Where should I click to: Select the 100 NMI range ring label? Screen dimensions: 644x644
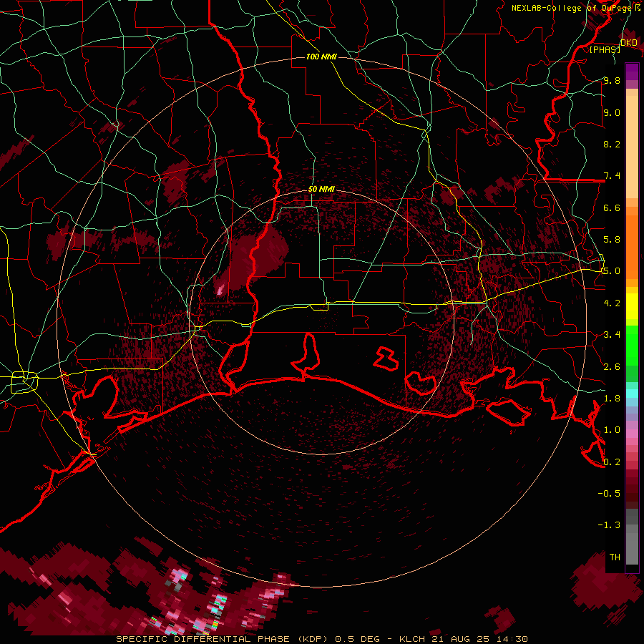pyautogui.click(x=321, y=57)
